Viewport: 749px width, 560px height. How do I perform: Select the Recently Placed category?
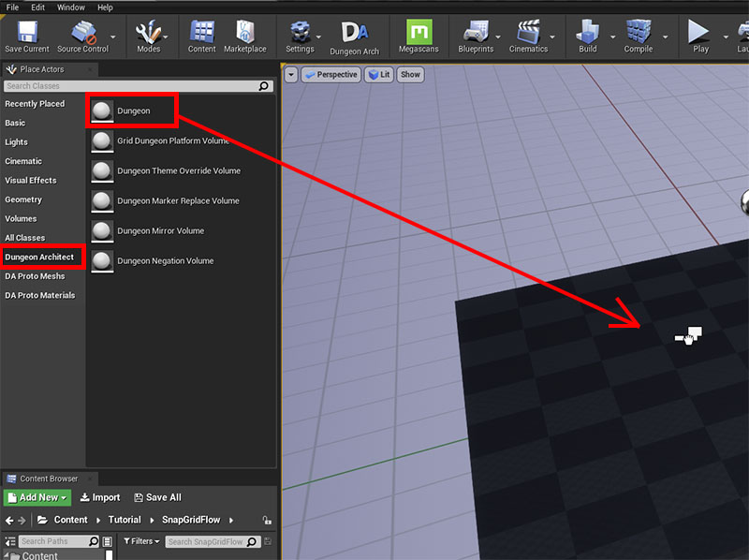(x=35, y=104)
